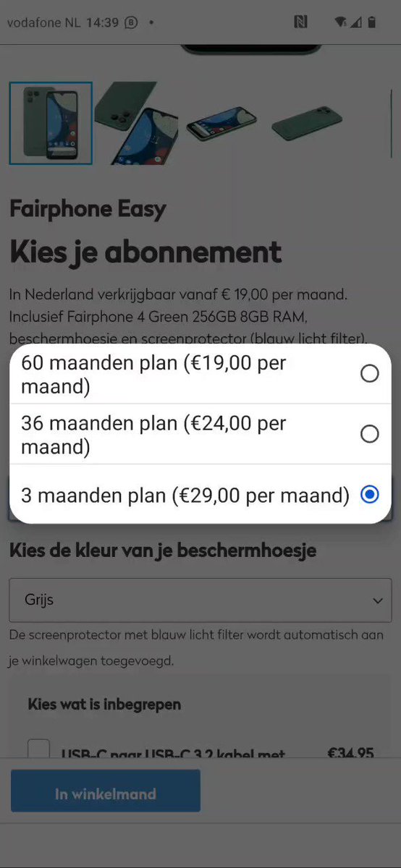Choose the 60 maanden plan (€19,00) option
This screenshot has height=868, width=401.
click(x=200, y=374)
